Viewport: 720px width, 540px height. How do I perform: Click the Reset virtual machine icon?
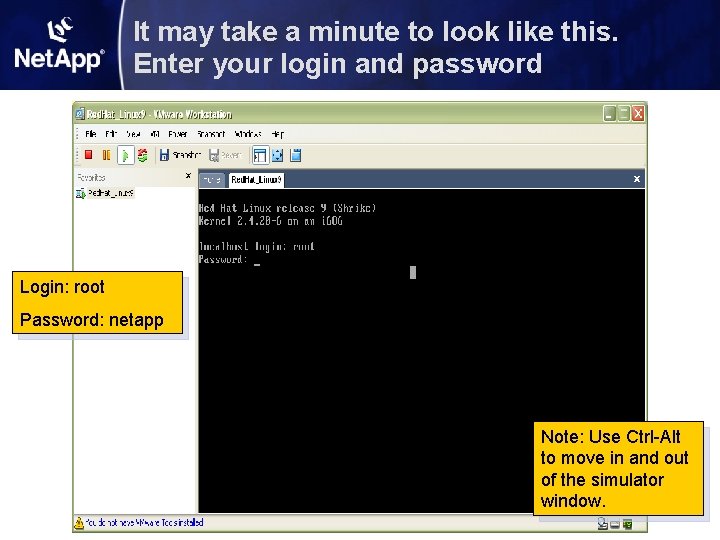143,155
